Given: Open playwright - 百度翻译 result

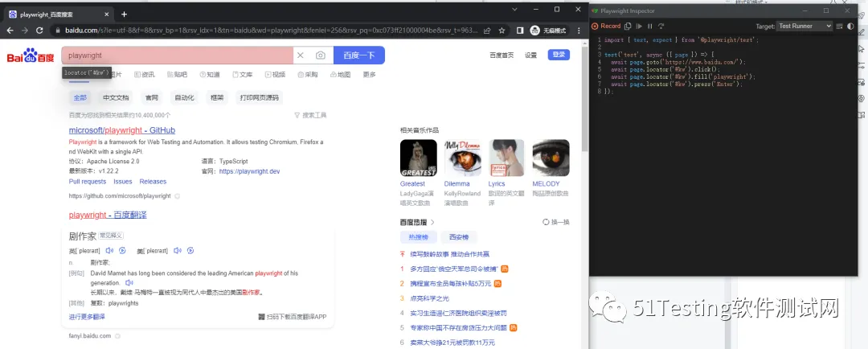Looking at the screenshot, I should tap(108, 215).
